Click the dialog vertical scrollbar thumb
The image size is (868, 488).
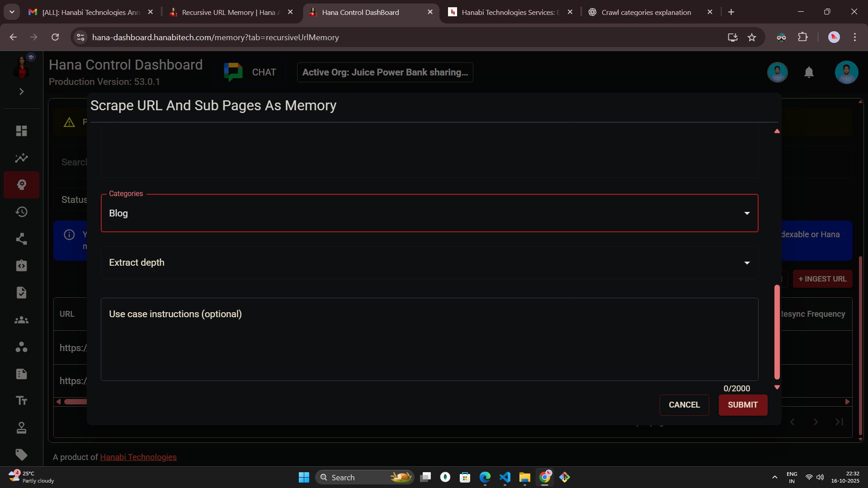777,332
